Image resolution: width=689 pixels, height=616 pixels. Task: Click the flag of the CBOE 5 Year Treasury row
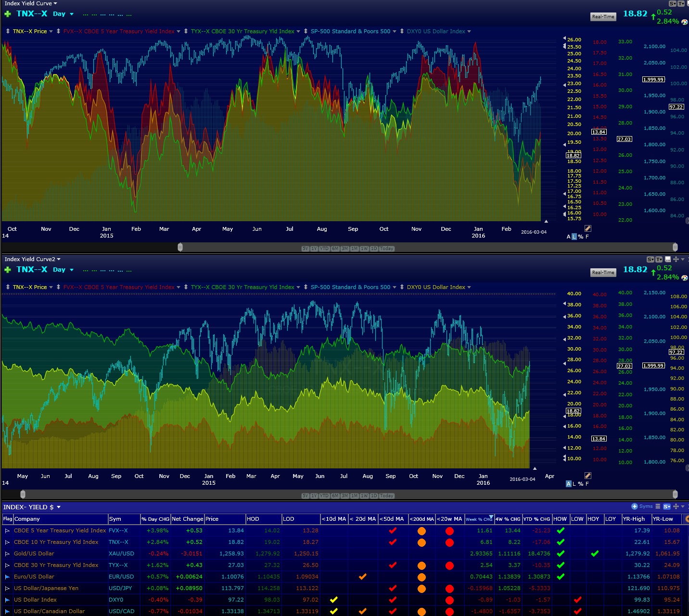[7, 531]
